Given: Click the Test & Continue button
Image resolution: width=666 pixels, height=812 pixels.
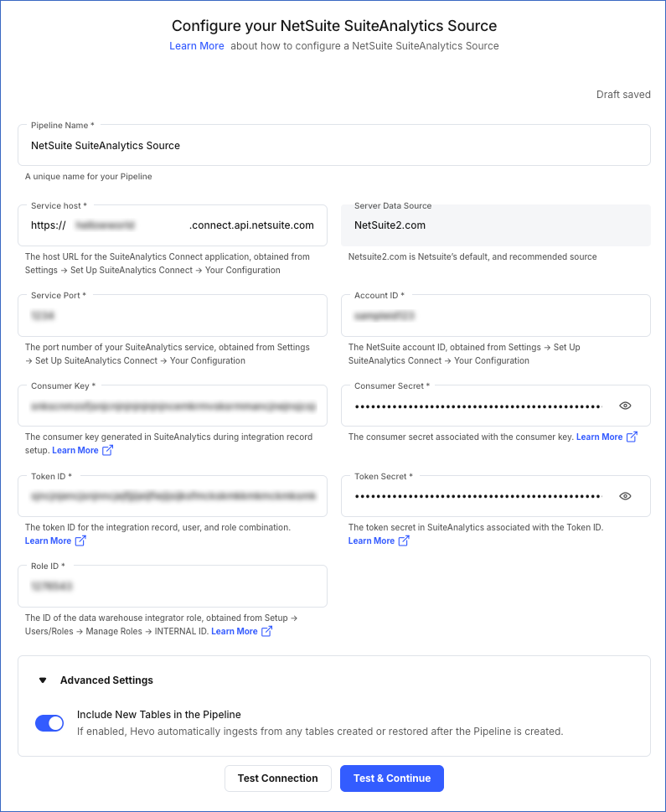Looking at the screenshot, I should click(x=391, y=778).
